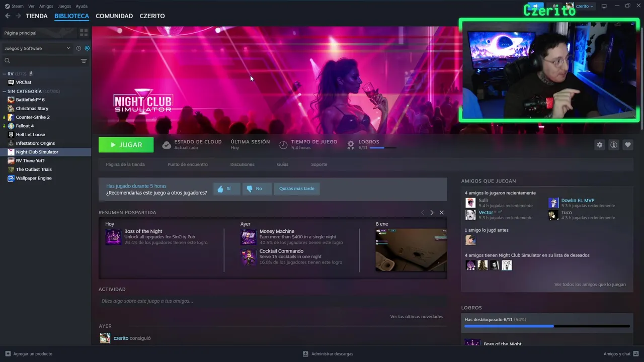The height and width of the screenshot is (362, 644).
Task: Toggle ready-to-play filter icon
Action: coord(87,48)
